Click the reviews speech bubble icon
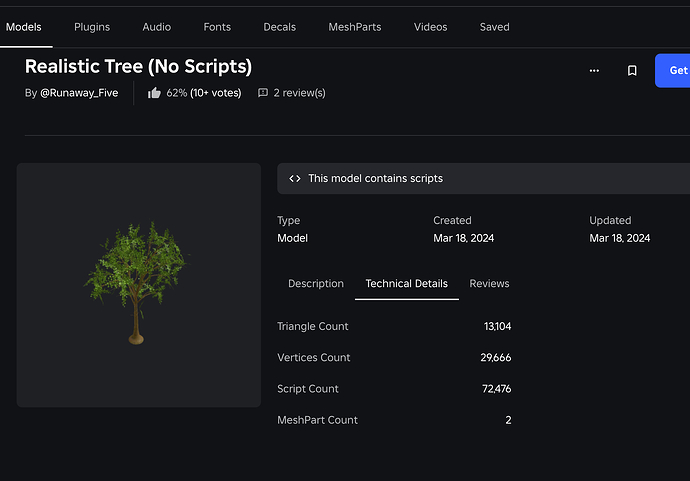The height and width of the screenshot is (481, 690). (x=263, y=93)
